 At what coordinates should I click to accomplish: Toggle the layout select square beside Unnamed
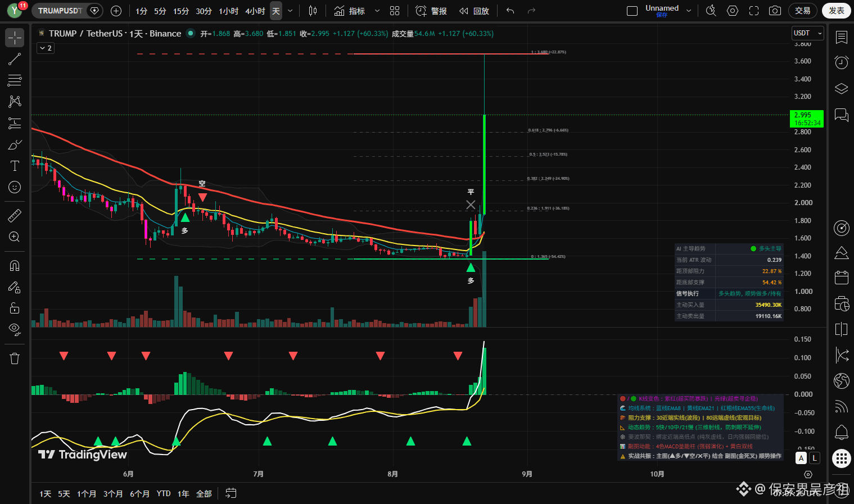tap(632, 11)
